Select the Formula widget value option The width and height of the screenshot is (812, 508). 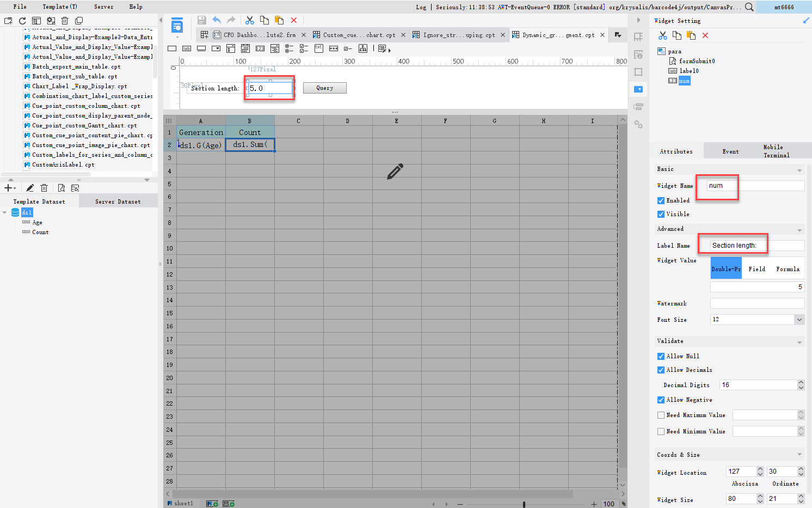coord(788,268)
